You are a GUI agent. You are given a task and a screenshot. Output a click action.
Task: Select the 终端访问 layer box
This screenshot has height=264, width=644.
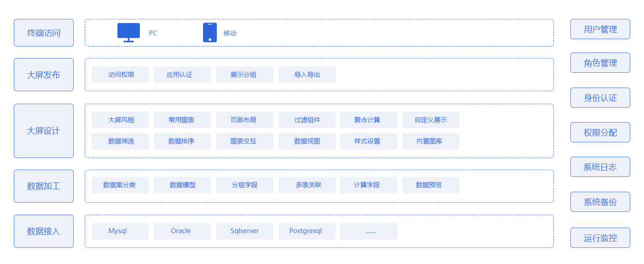44,33
